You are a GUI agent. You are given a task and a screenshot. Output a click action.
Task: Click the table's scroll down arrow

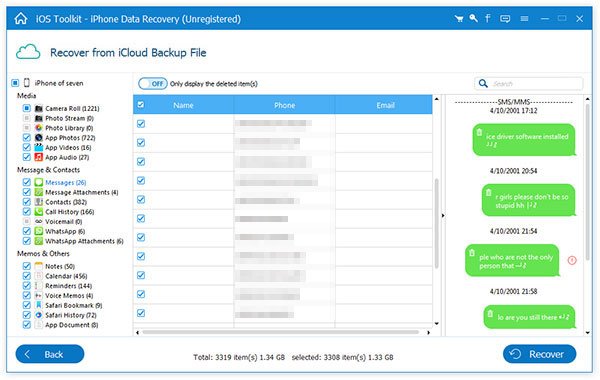(437, 324)
